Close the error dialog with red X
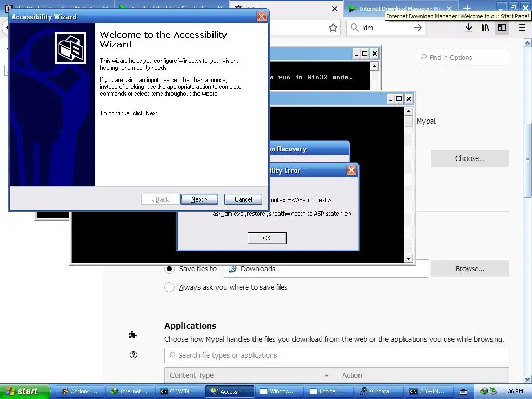 click(351, 170)
